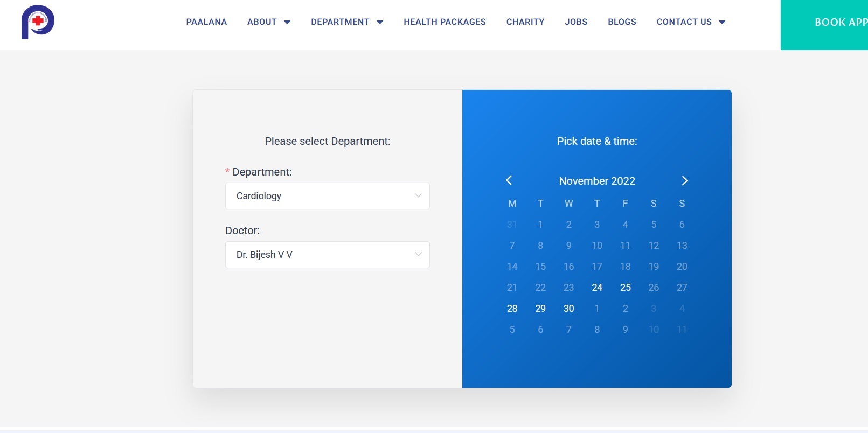Expand the Department navigation menu

pyautogui.click(x=346, y=22)
